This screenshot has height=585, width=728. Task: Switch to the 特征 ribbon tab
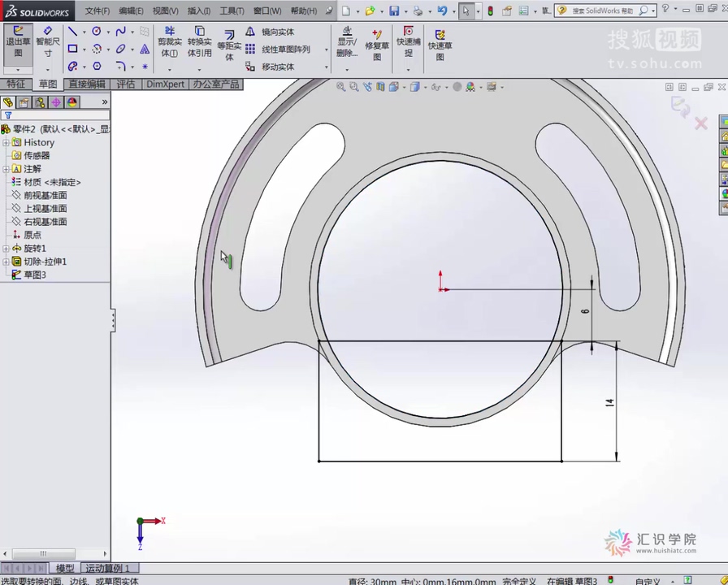point(18,84)
